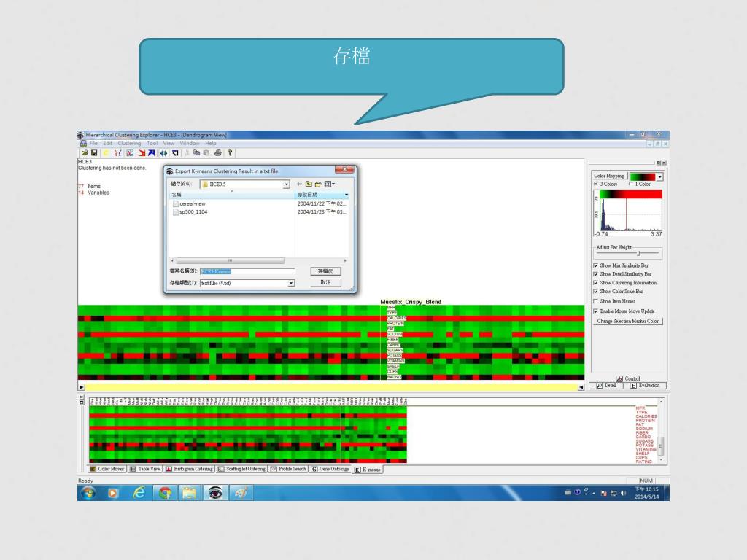Image resolution: width=747 pixels, height=560 pixels.
Task: Select the 1 Color radio button
Action: [x=631, y=184]
